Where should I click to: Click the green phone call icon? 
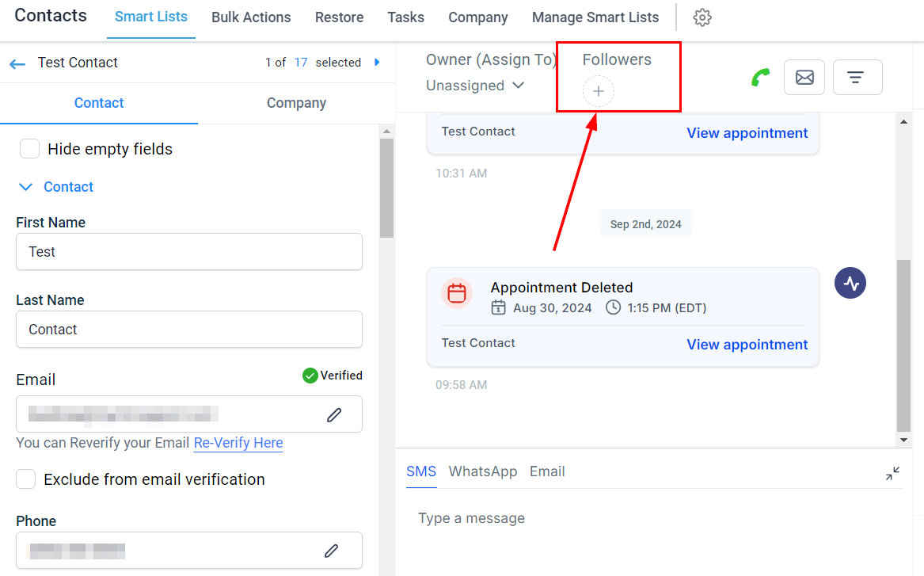click(x=761, y=78)
